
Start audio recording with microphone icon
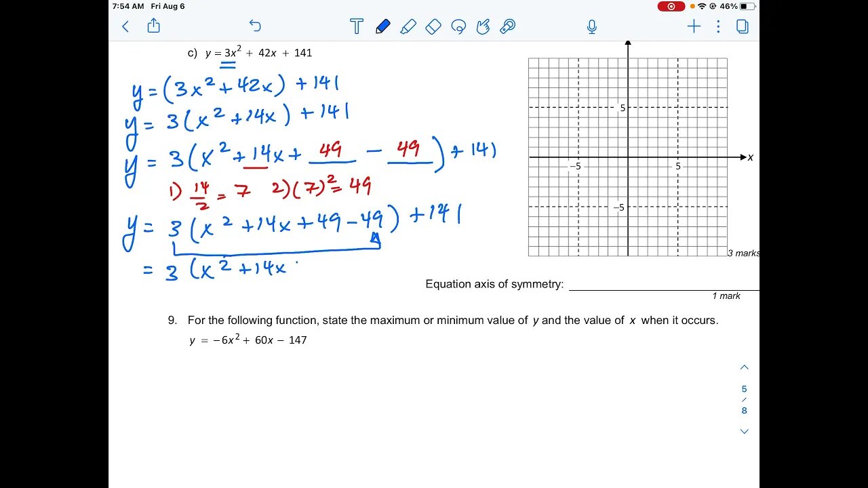pos(591,26)
